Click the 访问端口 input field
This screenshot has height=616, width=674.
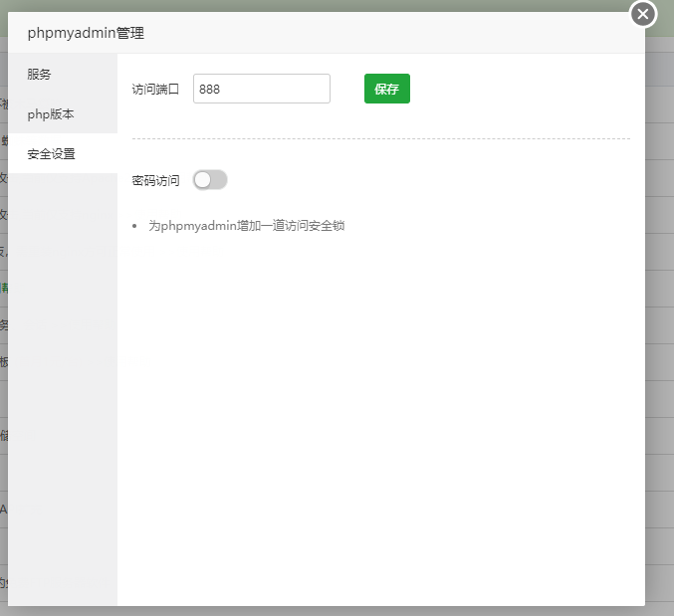pos(262,89)
